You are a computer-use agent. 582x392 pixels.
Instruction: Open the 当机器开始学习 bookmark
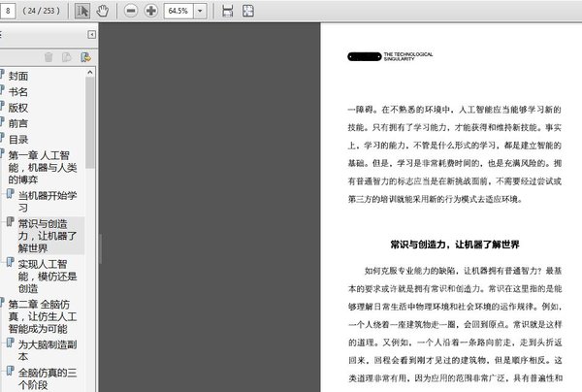click(48, 202)
